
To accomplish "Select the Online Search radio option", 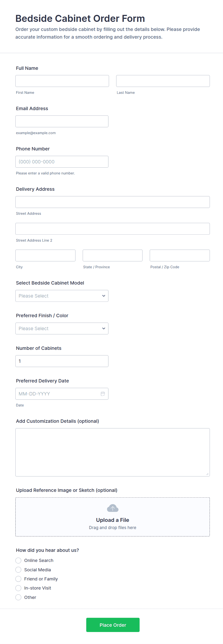I will (18, 560).
